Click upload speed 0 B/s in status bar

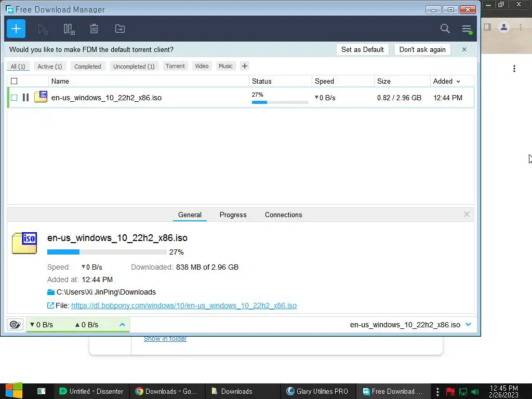click(87, 325)
